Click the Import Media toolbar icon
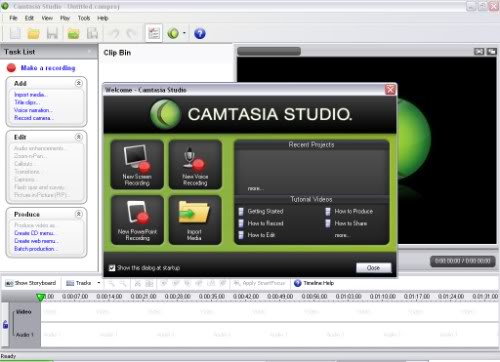This screenshot has width=500, height=362. [73, 33]
